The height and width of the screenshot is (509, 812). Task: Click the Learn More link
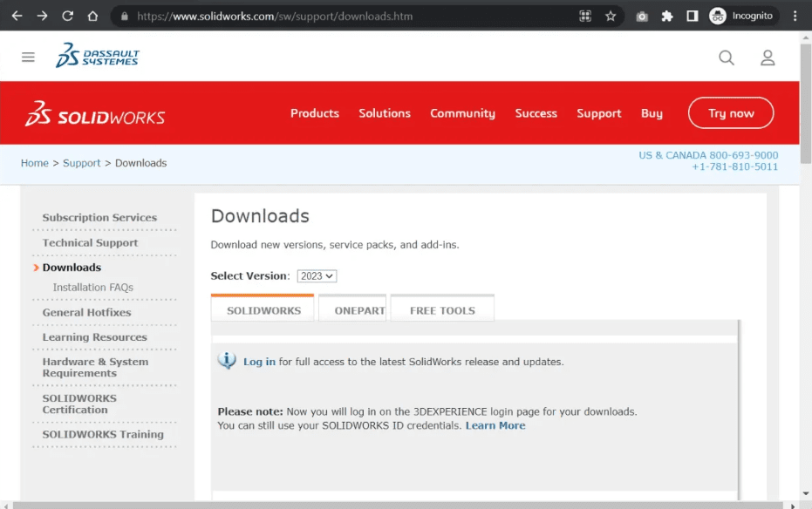pyautogui.click(x=495, y=425)
